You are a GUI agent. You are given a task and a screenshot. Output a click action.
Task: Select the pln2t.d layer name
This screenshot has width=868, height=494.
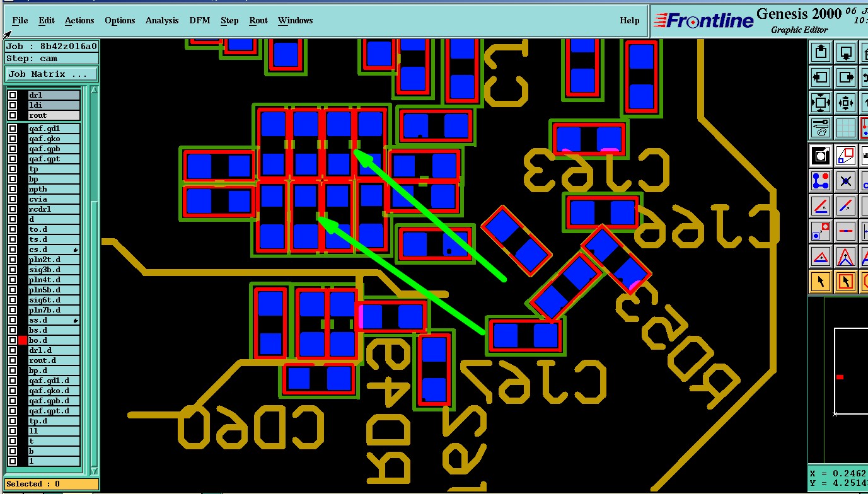(54, 260)
